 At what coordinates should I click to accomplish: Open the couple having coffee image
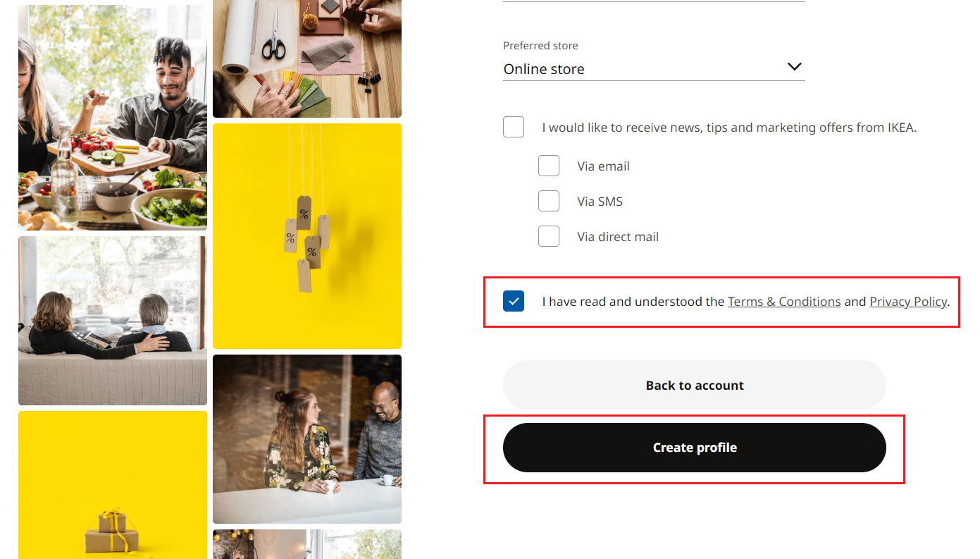(x=307, y=438)
